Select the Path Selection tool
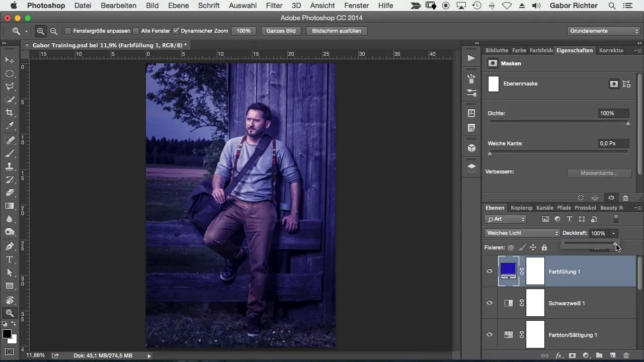Viewport: 644px width, 362px height. point(10,273)
